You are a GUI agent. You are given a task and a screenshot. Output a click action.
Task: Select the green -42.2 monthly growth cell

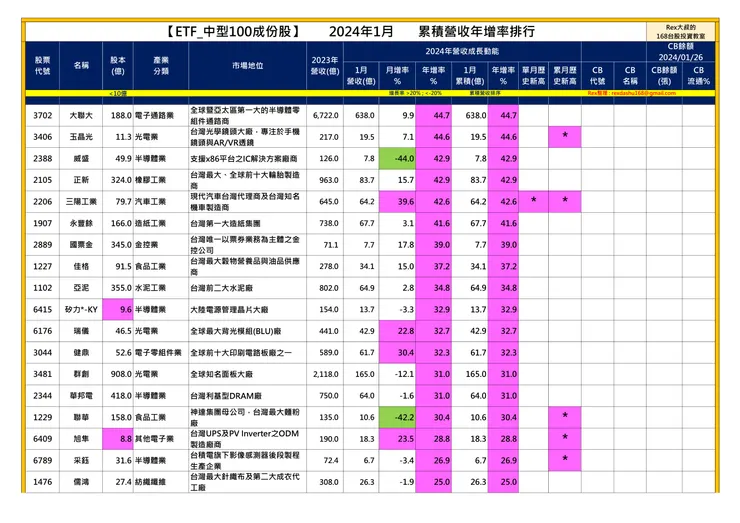pos(397,417)
